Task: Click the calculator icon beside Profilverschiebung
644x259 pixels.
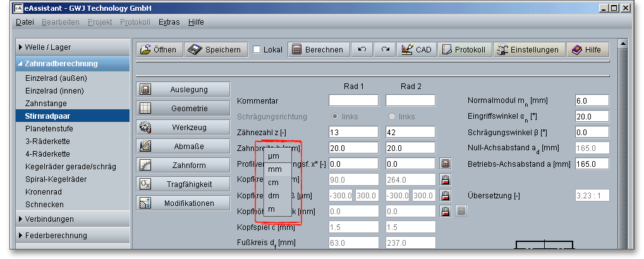Action: [446, 164]
